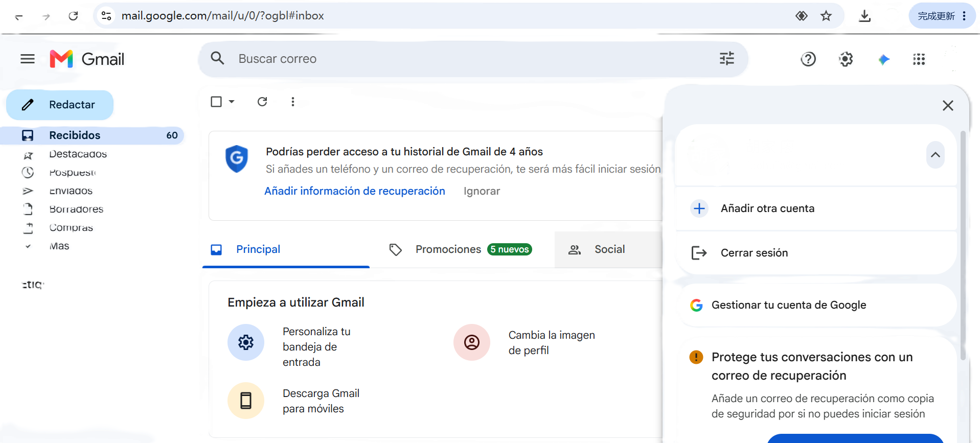The height and width of the screenshot is (443, 980).
Task: Open search filter options icon
Action: point(726,59)
